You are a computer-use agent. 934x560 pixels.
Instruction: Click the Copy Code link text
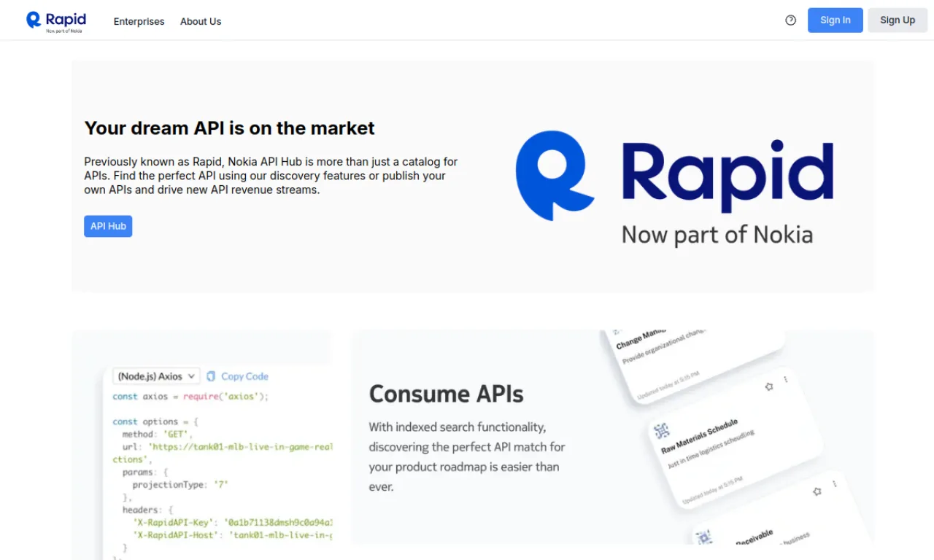(244, 376)
